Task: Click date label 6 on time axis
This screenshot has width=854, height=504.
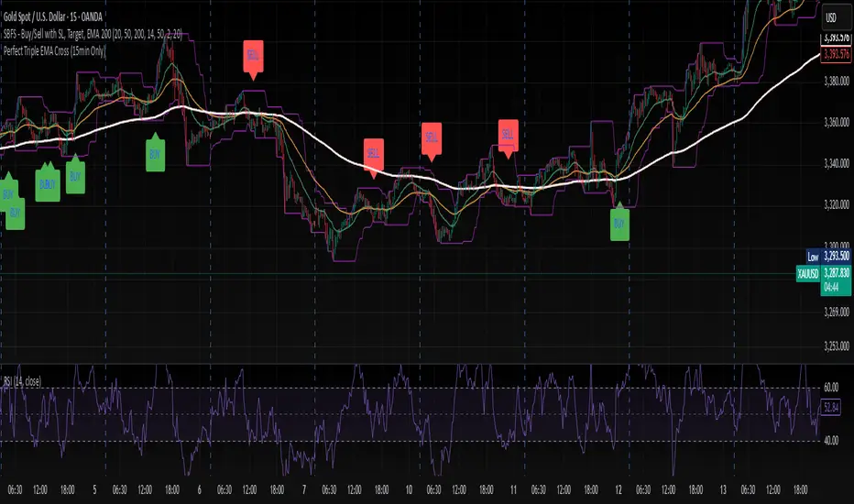Action: click(200, 490)
